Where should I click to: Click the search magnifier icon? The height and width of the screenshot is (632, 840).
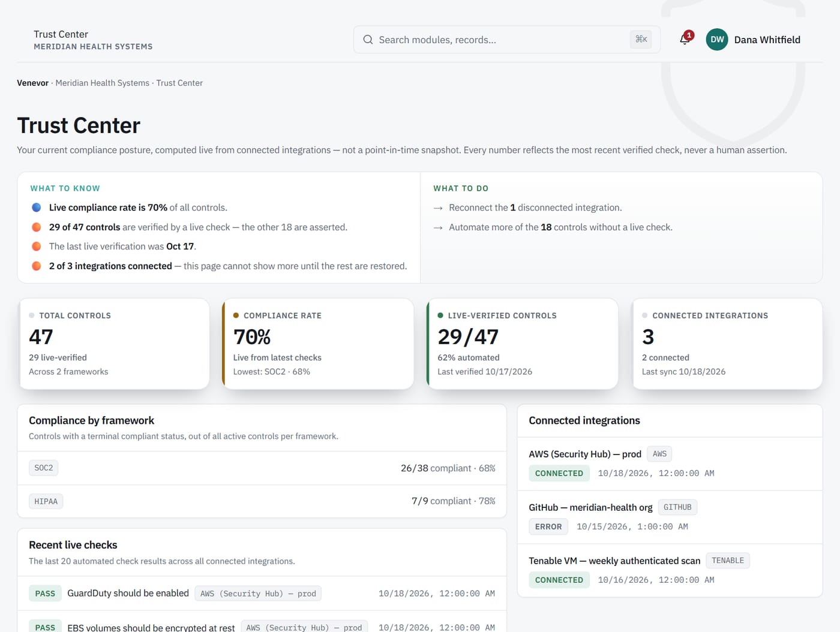coord(368,40)
